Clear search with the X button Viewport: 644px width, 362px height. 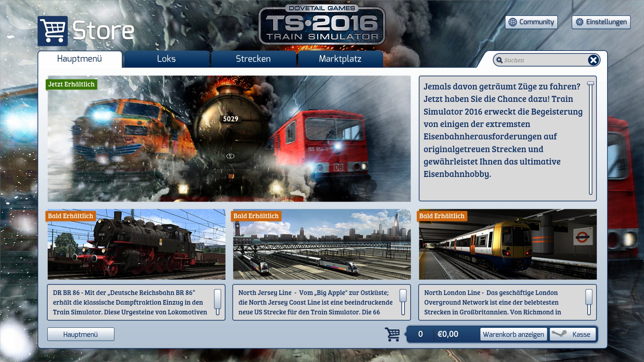pyautogui.click(x=593, y=60)
